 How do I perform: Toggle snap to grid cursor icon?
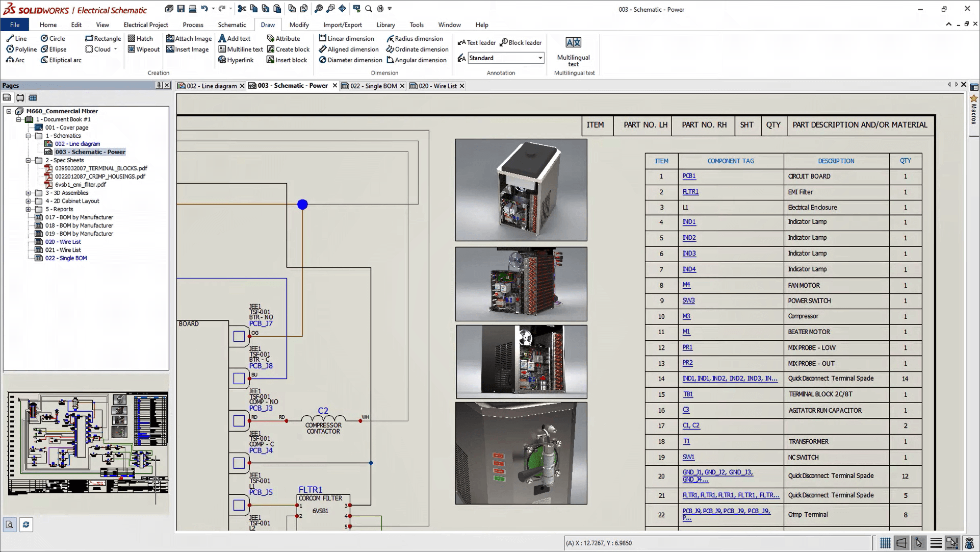coord(918,543)
